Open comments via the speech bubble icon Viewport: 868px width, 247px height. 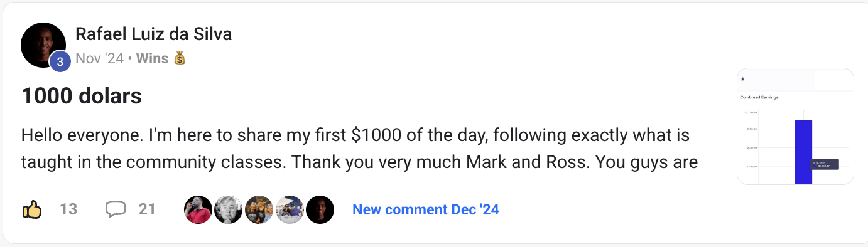point(116,209)
